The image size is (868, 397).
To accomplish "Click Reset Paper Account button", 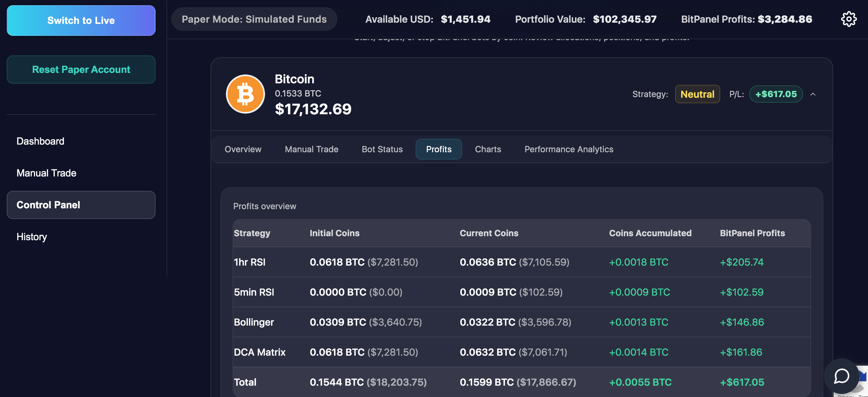I will tap(81, 70).
